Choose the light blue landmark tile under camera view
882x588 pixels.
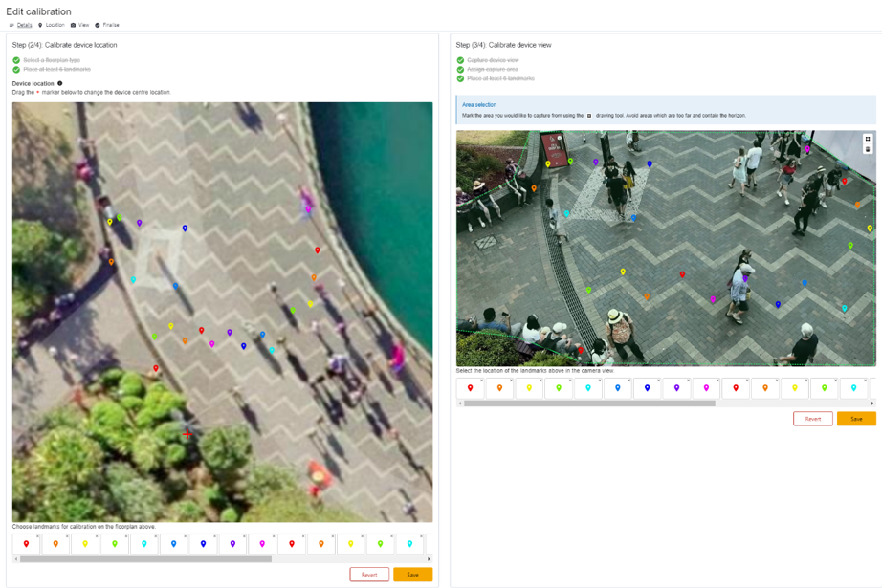coord(618,388)
